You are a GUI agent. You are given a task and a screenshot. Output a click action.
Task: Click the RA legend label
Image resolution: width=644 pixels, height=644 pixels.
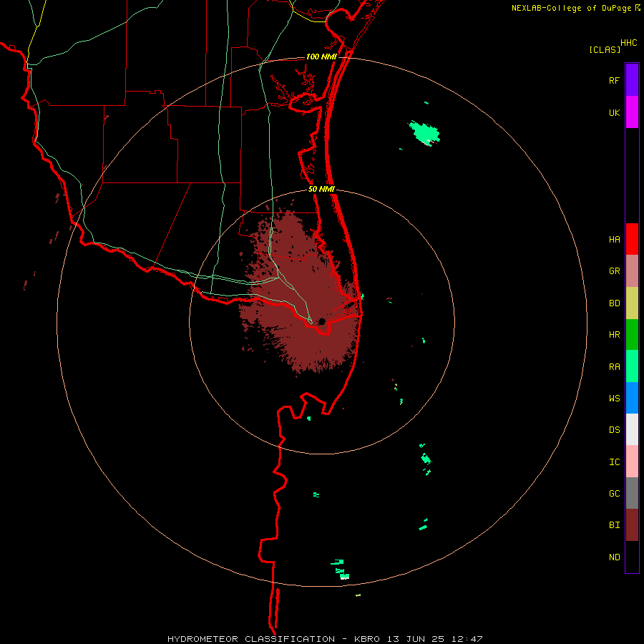[x=614, y=366]
